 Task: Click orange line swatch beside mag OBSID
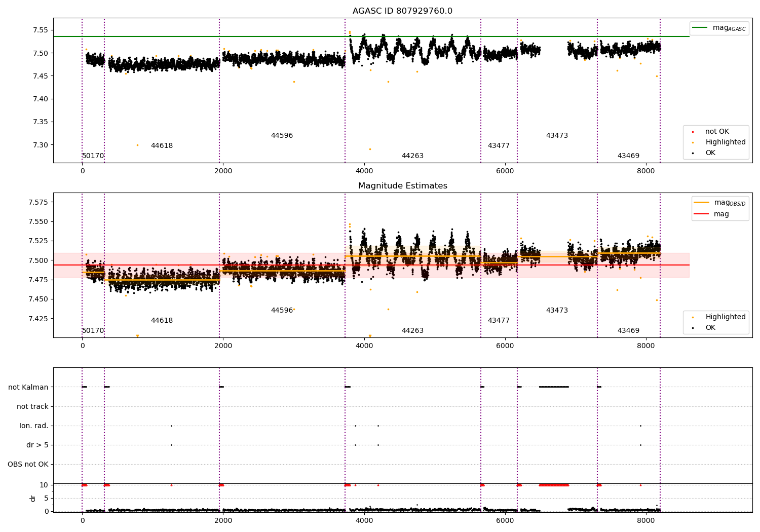click(x=701, y=203)
